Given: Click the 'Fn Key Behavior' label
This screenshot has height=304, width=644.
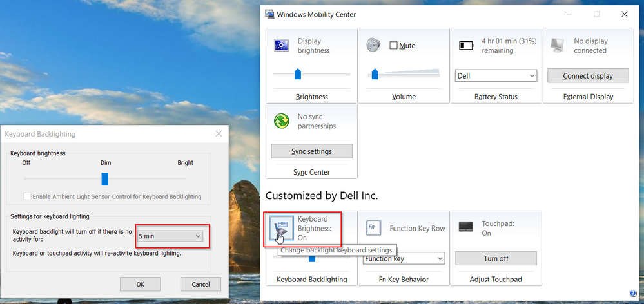Looking at the screenshot, I should (404, 280).
